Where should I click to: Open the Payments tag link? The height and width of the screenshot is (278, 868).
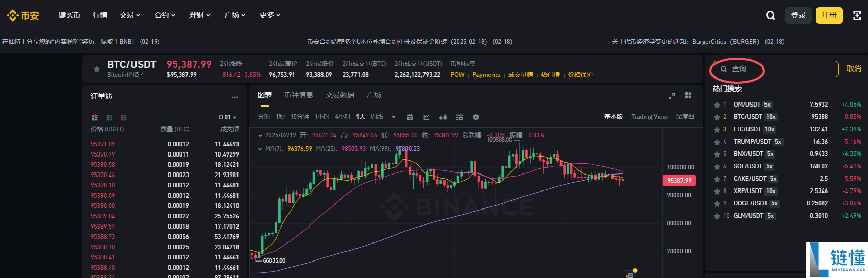tap(486, 75)
